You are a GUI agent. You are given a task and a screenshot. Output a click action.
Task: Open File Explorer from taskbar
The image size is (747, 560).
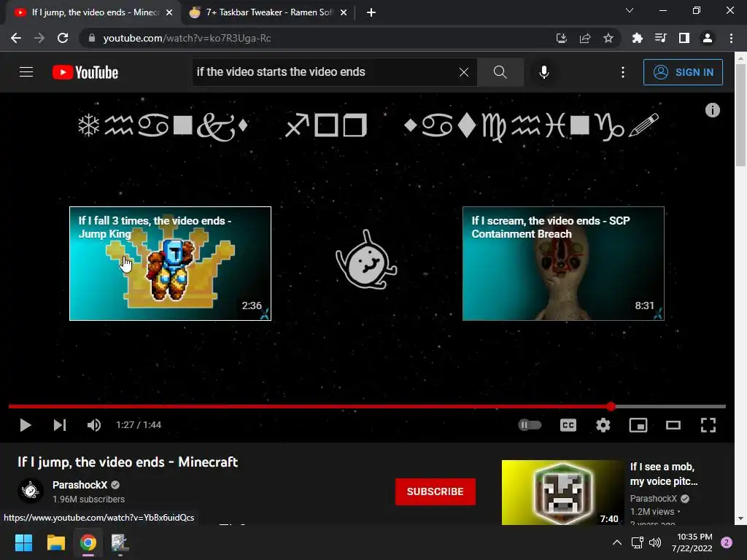click(x=55, y=542)
